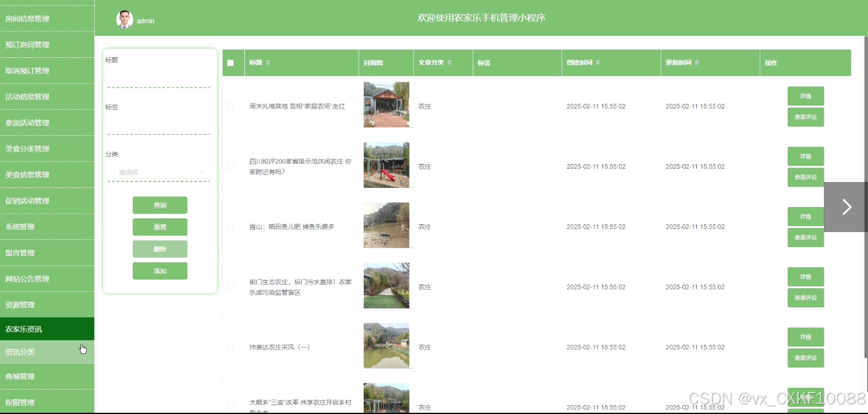The image size is (868, 414).
Task: Click title 沛美达农庄采风（一）
Action: click(279, 347)
